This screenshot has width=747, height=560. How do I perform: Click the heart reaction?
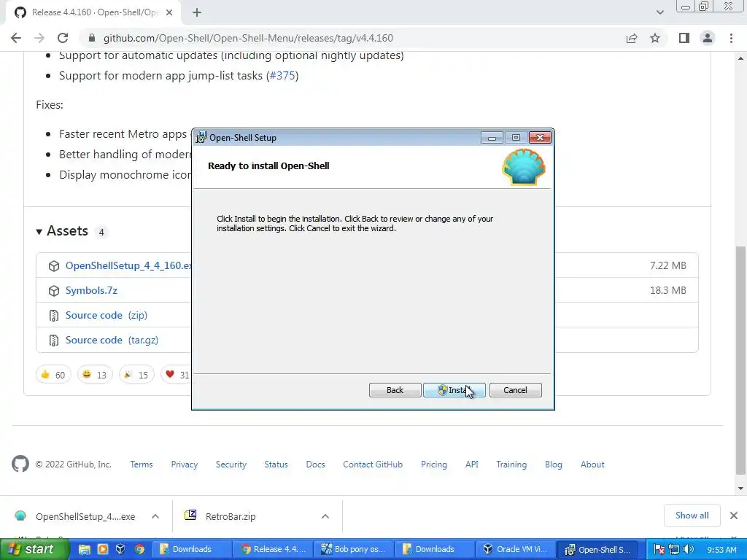[177, 375]
